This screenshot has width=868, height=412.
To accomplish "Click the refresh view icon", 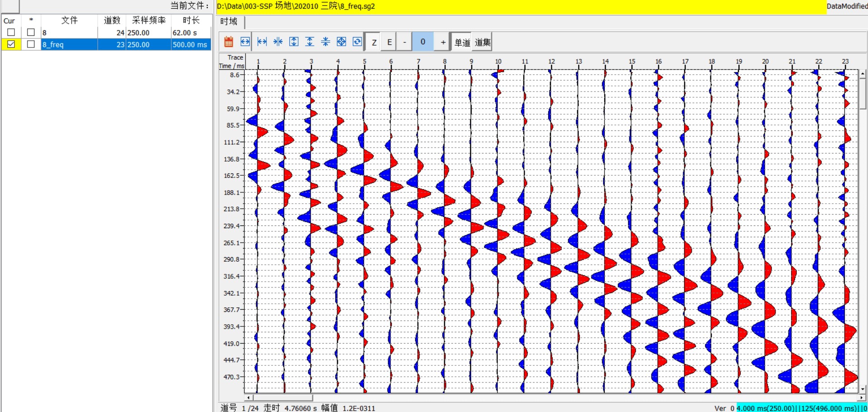I will pyautogui.click(x=357, y=42).
